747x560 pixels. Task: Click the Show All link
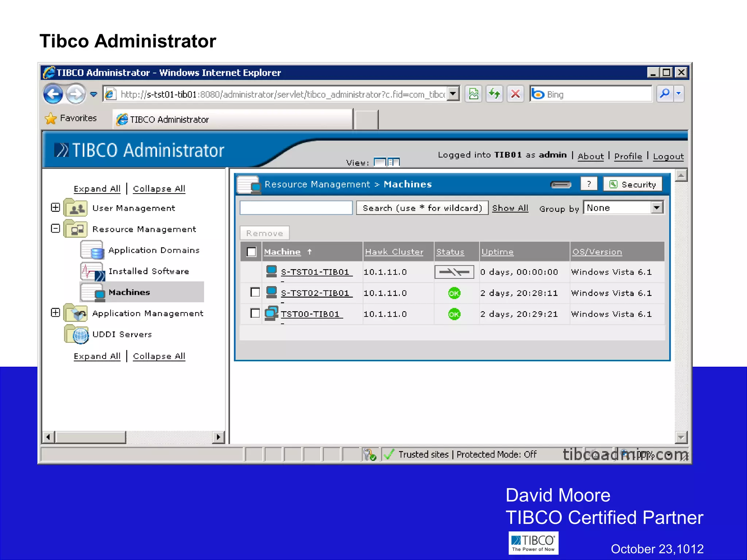click(x=510, y=208)
